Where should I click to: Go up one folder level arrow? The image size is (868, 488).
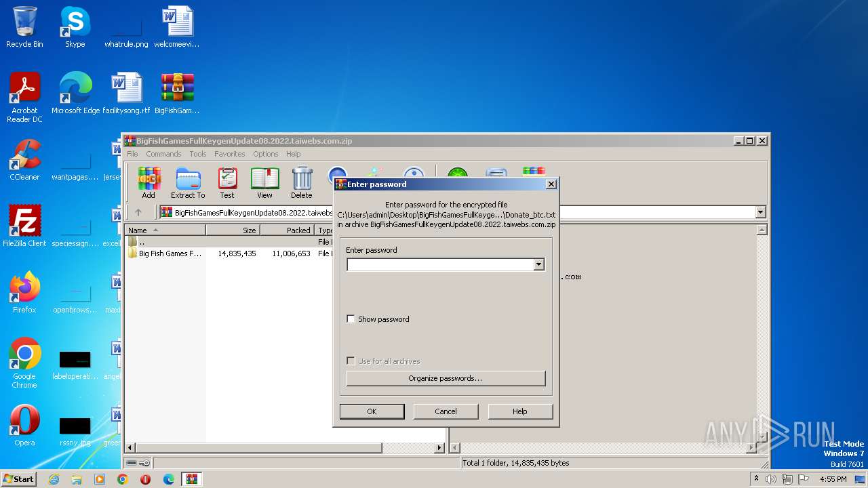138,212
